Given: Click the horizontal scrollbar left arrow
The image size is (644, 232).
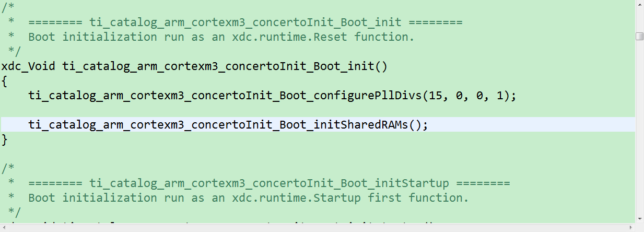Looking at the screenshot, I should pyautogui.click(x=4, y=228).
